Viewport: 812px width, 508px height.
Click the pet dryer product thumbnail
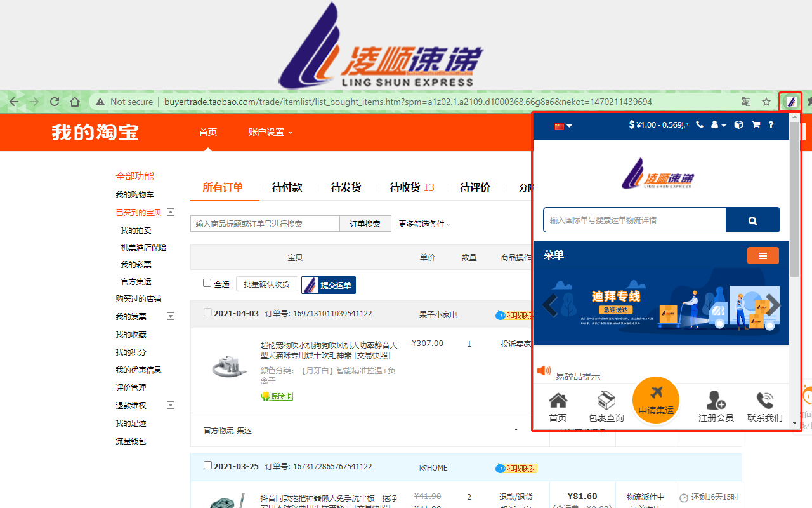tap(228, 366)
